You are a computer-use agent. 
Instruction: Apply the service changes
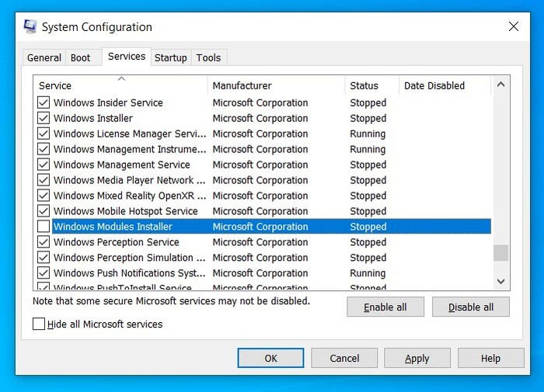(x=417, y=358)
